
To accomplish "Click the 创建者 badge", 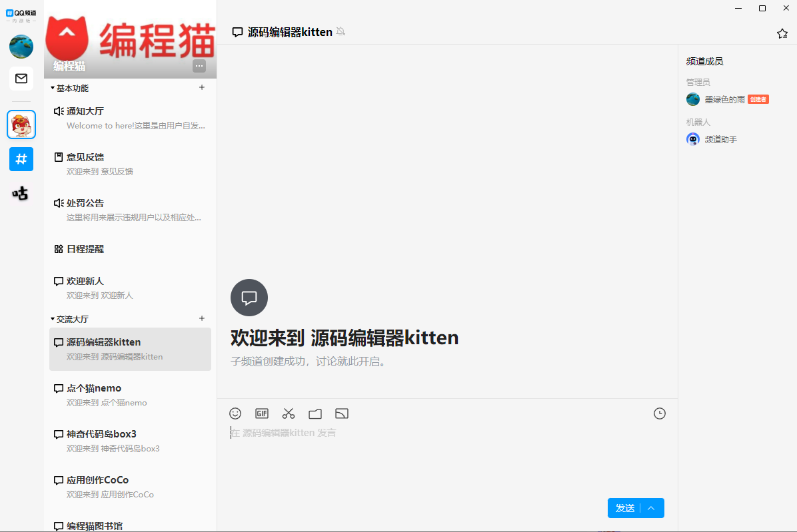I will click(758, 99).
